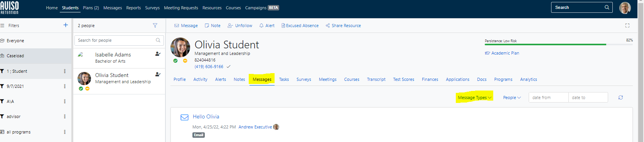Open options for advisor filter

[x=65, y=116]
